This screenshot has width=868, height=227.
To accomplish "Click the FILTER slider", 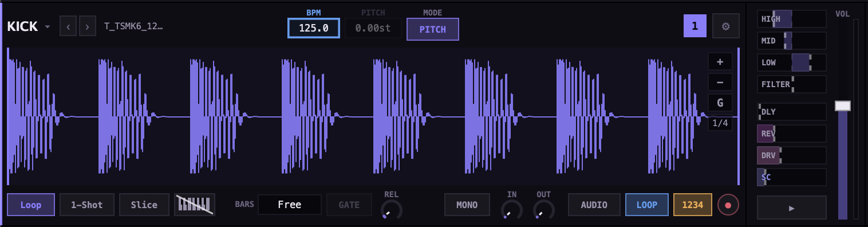I will 792,84.
